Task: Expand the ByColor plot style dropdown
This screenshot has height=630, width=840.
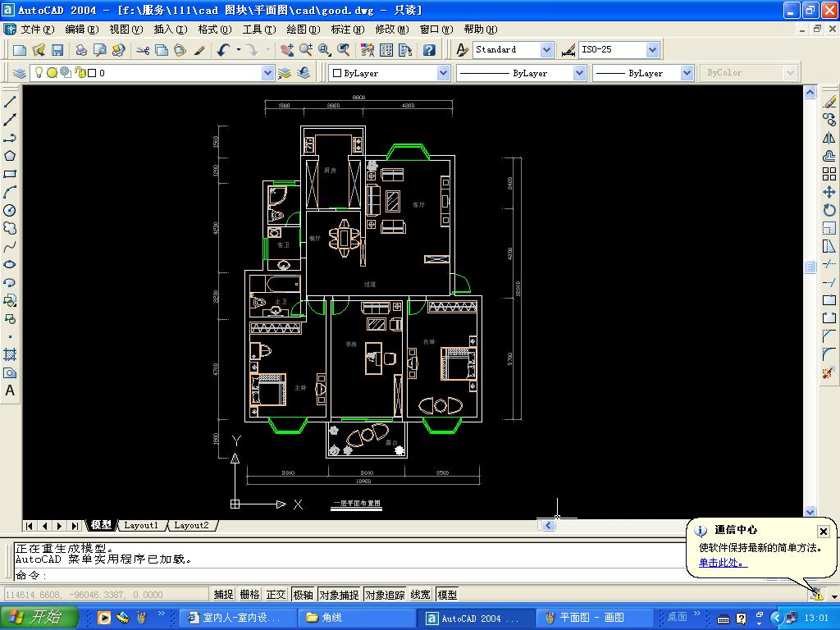Action: [x=790, y=73]
